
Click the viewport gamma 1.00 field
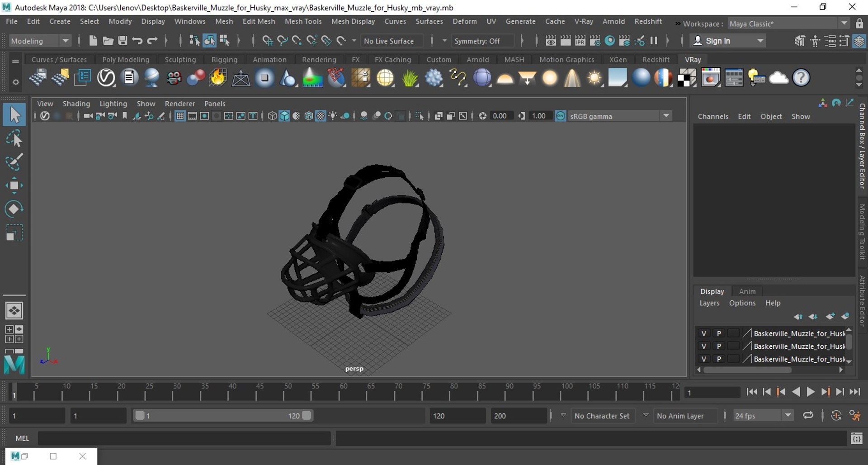click(540, 116)
